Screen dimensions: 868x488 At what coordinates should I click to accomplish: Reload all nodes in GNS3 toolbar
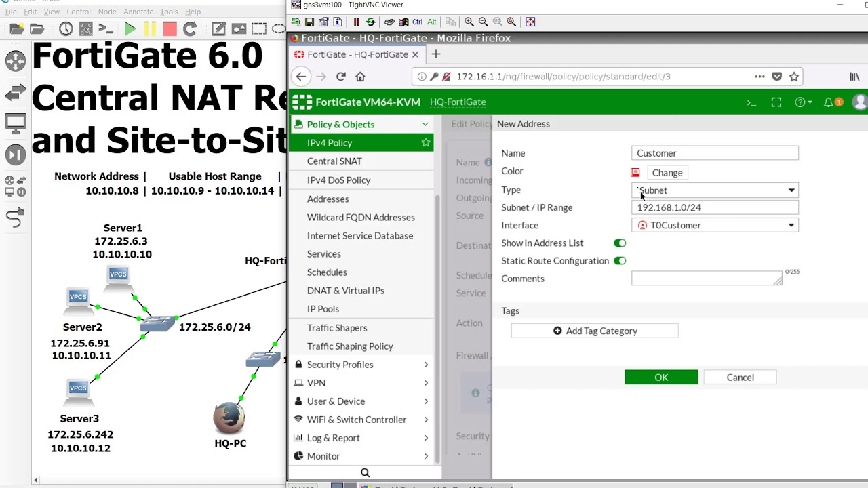click(x=190, y=29)
